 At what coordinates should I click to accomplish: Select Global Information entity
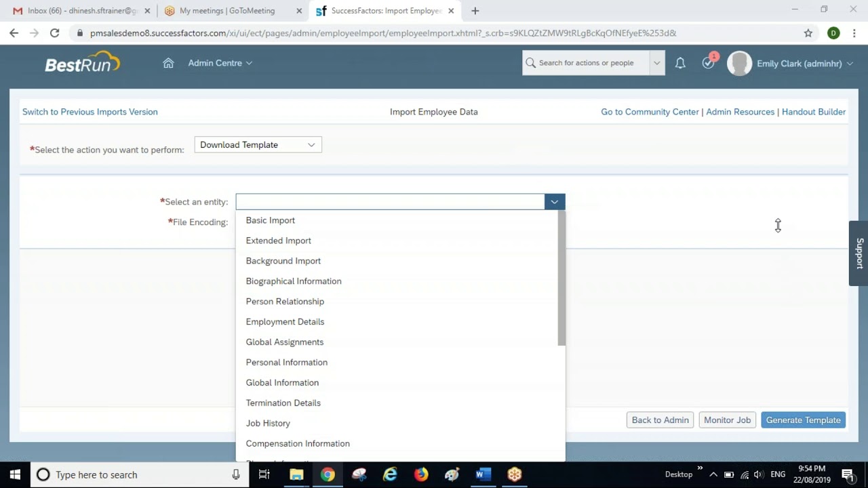pyautogui.click(x=401, y=383)
